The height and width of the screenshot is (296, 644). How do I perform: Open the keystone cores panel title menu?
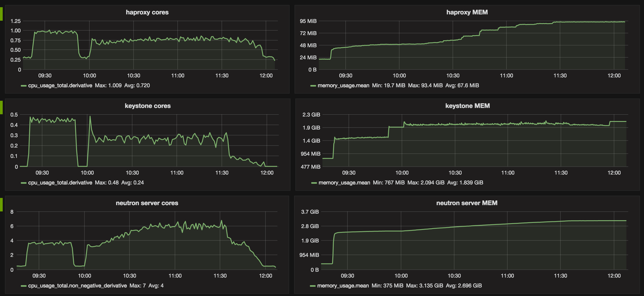click(x=147, y=106)
